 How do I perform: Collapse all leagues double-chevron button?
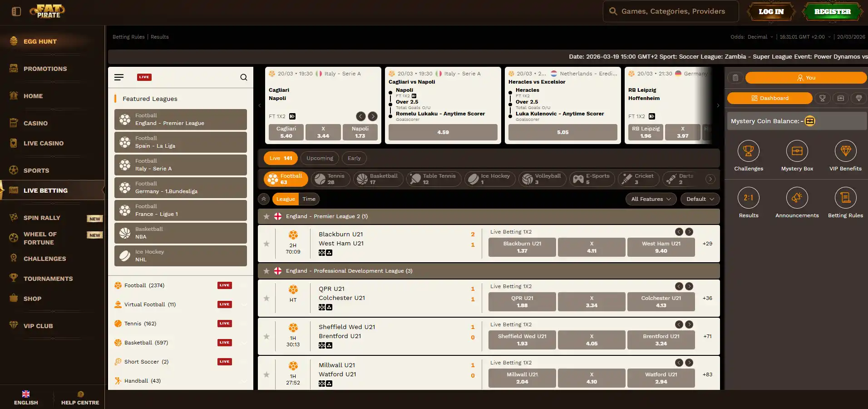[264, 199]
